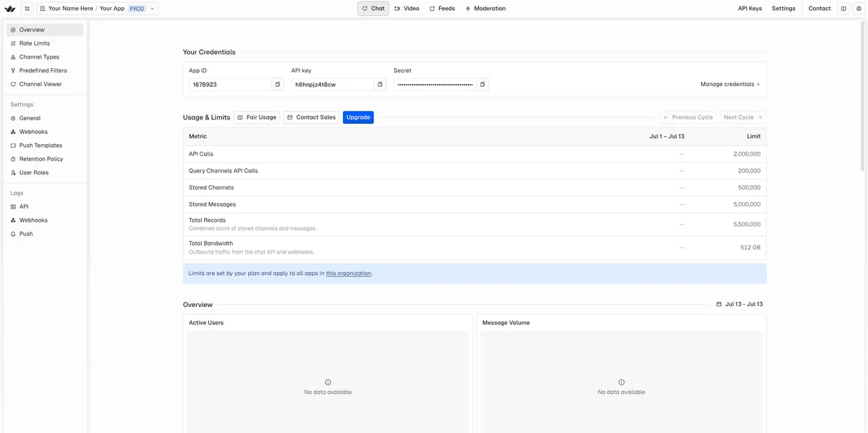868x433 pixels.
Task: Click the page vertical scrollbar
Action: [x=861, y=96]
